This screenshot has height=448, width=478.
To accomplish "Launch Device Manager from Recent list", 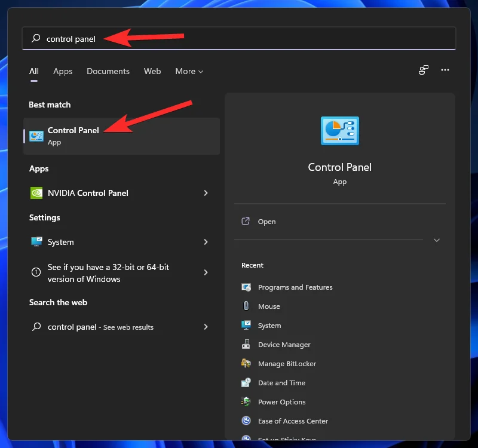I will point(283,345).
